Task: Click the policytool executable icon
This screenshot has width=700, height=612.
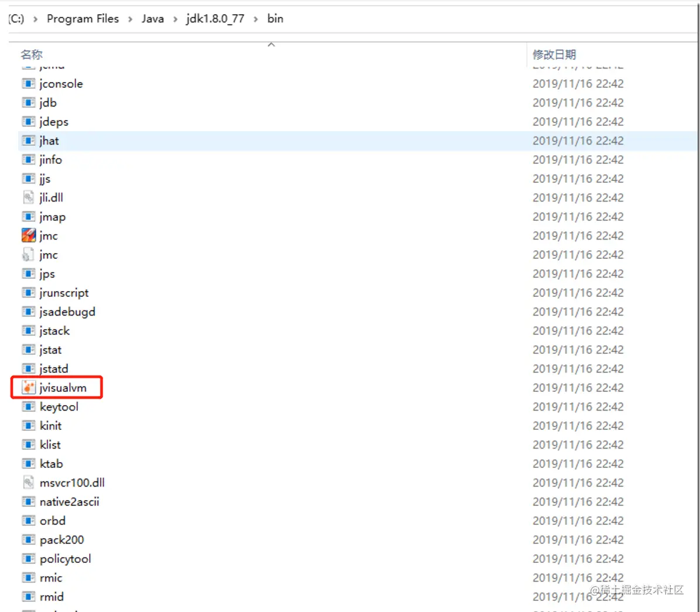Action: (x=28, y=559)
